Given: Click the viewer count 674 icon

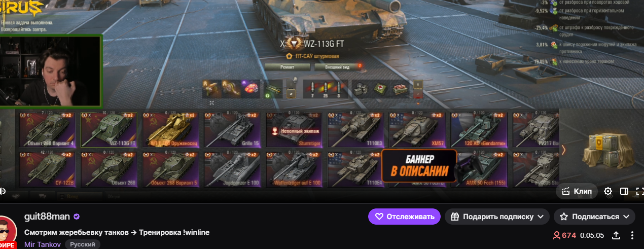Looking at the screenshot, I should (556, 235).
